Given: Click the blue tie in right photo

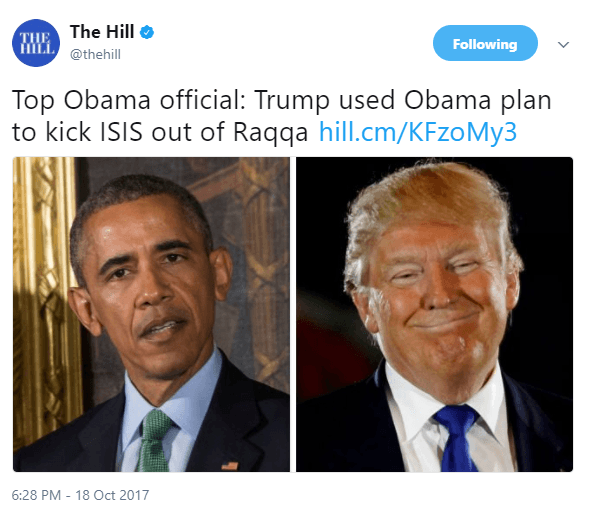Looking at the screenshot, I should click(456, 438).
